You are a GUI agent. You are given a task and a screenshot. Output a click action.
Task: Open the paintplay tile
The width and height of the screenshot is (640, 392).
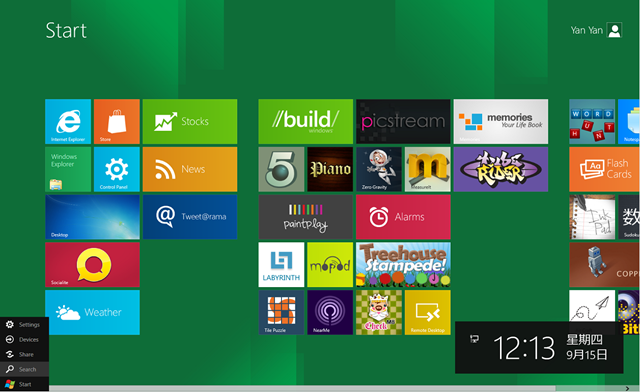(x=306, y=217)
